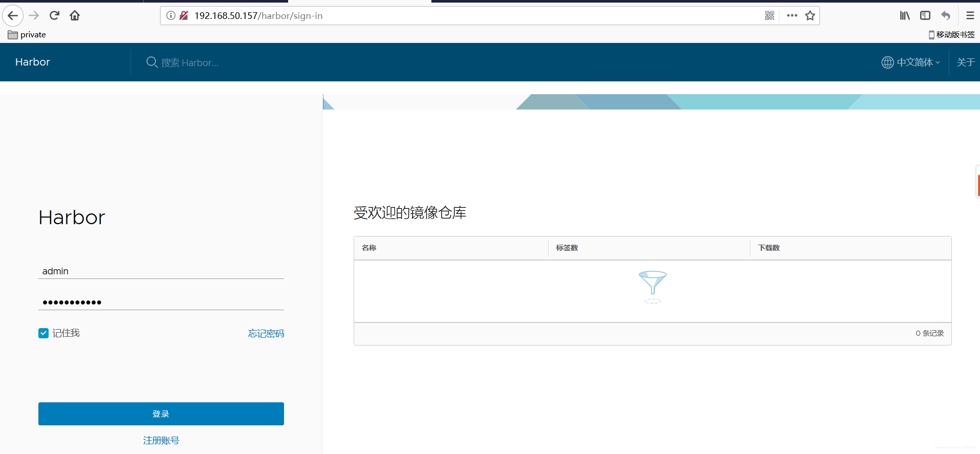The image size is (980, 454).
Task: Click the 登录 login button
Action: pyautogui.click(x=161, y=414)
